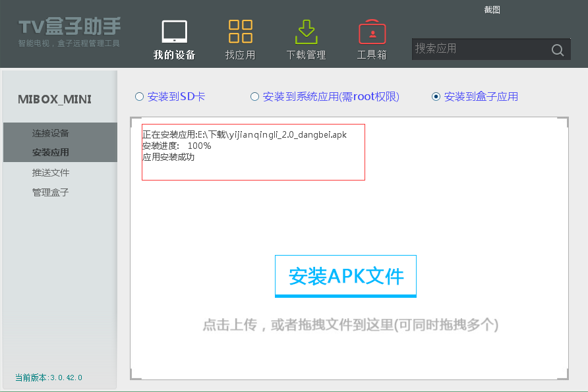Open 推送文件 in the sidebar
This screenshot has width=588, height=392.
(x=51, y=173)
